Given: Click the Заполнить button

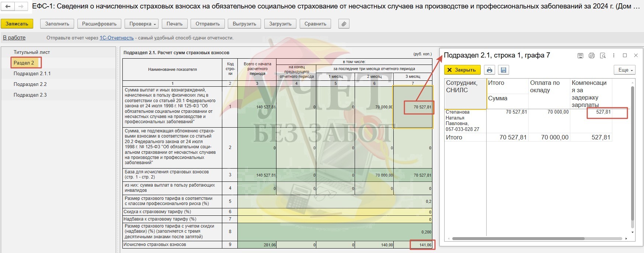Looking at the screenshot, I should pyautogui.click(x=57, y=24).
